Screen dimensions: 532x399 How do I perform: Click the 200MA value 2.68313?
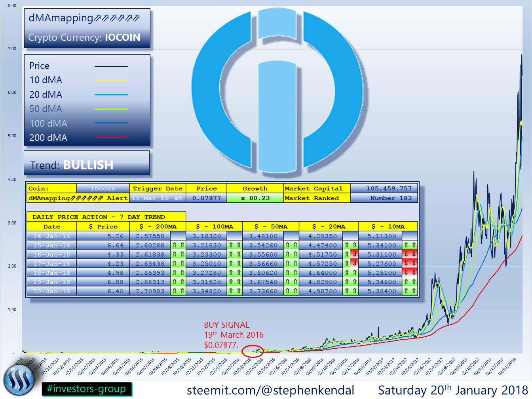(150, 282)
